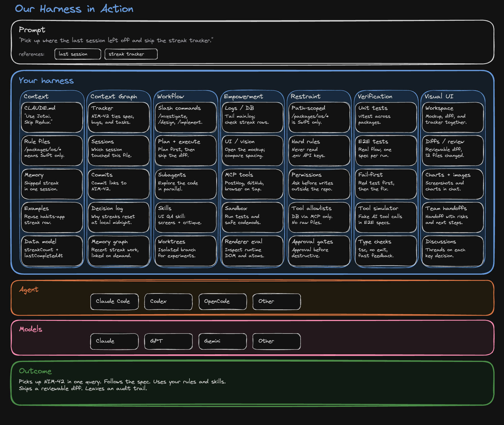The height and width of the screenshot is (425, 504).
Task: Open the Path-scoped card
Action: (x=319, y=117)
